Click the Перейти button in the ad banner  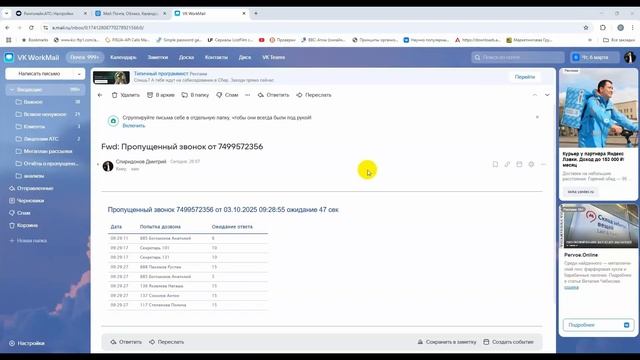point(525,77)
